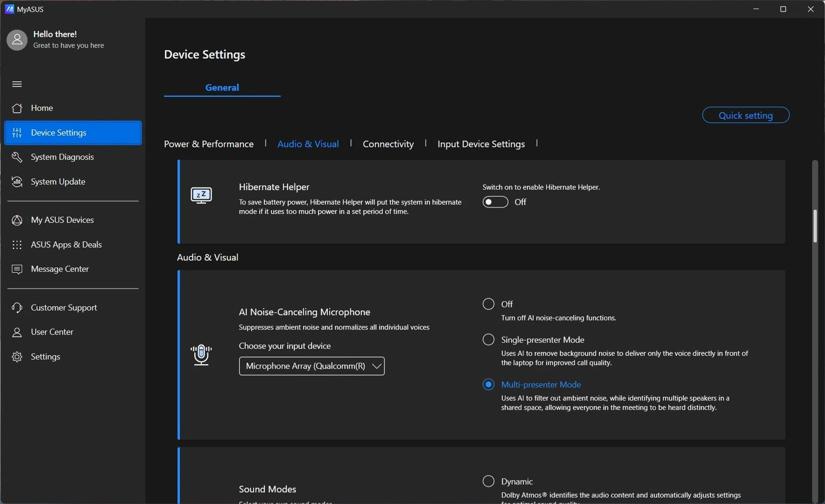Open System Update page
Viewport: 825px width, 504px height.
[73, 182]
